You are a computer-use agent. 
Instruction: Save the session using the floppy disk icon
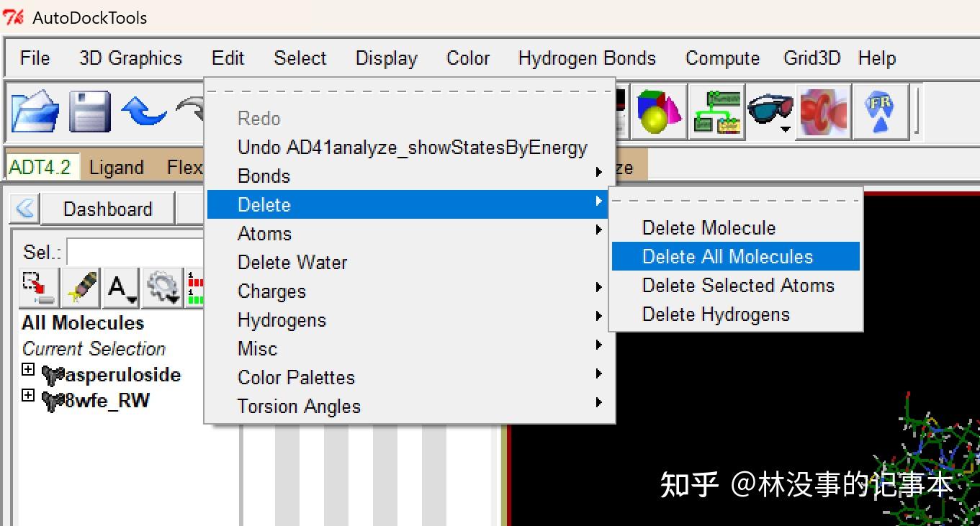[89, 112]
